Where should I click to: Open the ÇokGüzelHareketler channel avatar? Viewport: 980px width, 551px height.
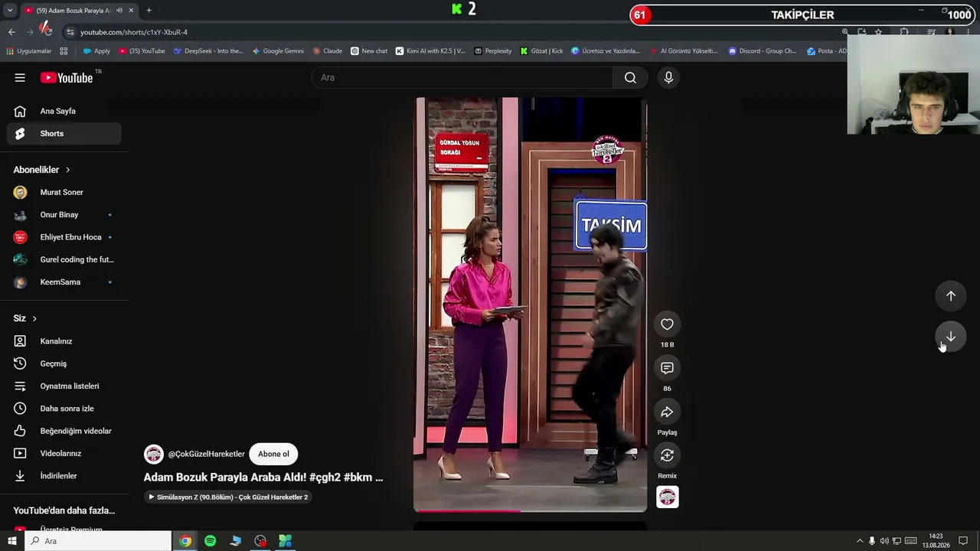point(154,454)
